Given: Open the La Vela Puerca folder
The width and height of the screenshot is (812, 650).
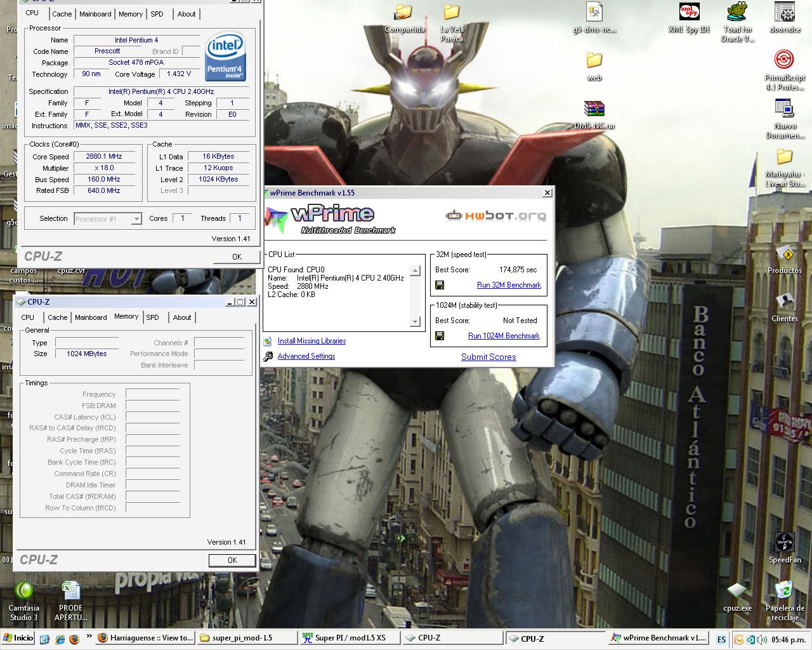Looking at the screenshot, I should (x=452, y=23).
